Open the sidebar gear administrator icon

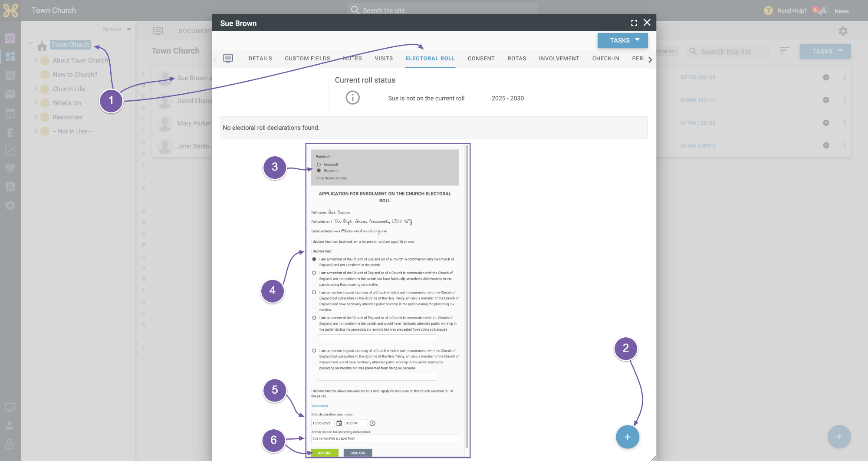[10, 205]
